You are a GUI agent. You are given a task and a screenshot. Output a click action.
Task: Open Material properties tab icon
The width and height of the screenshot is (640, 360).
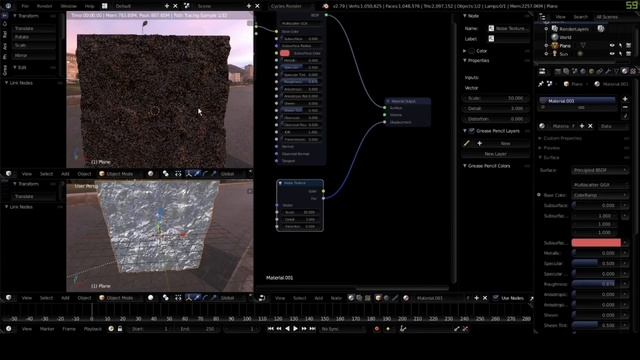[x=624, y=71]
